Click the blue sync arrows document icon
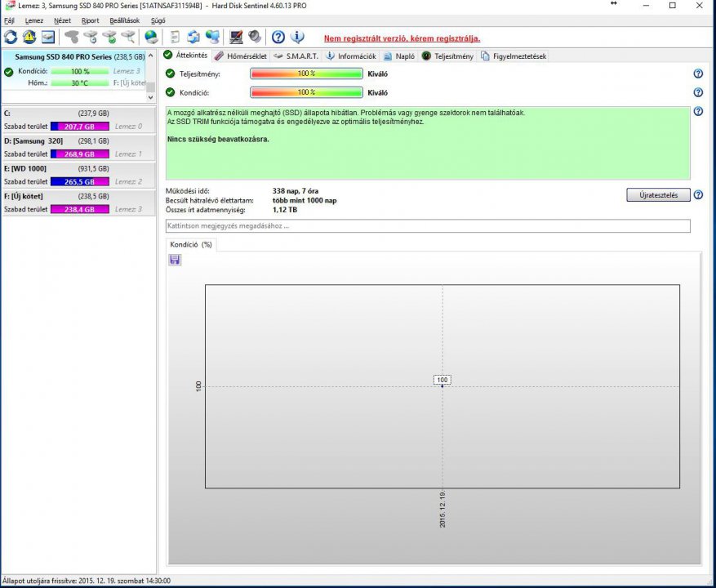716x588 pixels. pos(193,37)
